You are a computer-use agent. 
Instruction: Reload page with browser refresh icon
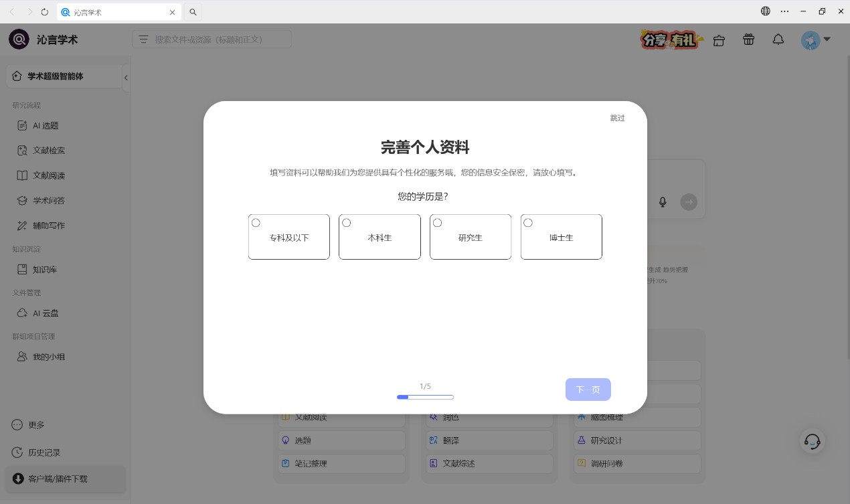[45, 12]
